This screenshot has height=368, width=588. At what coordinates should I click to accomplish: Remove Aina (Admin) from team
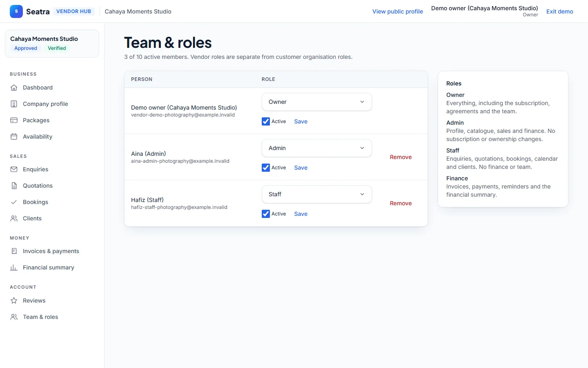401,157
